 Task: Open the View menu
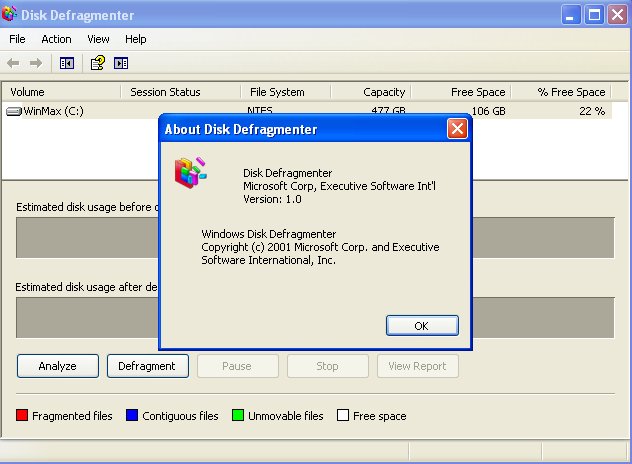[x=98, y=39]
